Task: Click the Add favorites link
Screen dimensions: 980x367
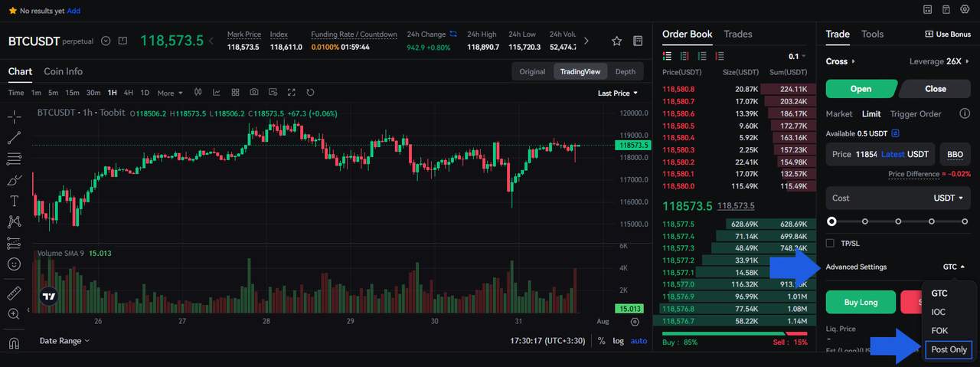Action: click(73, 11)
